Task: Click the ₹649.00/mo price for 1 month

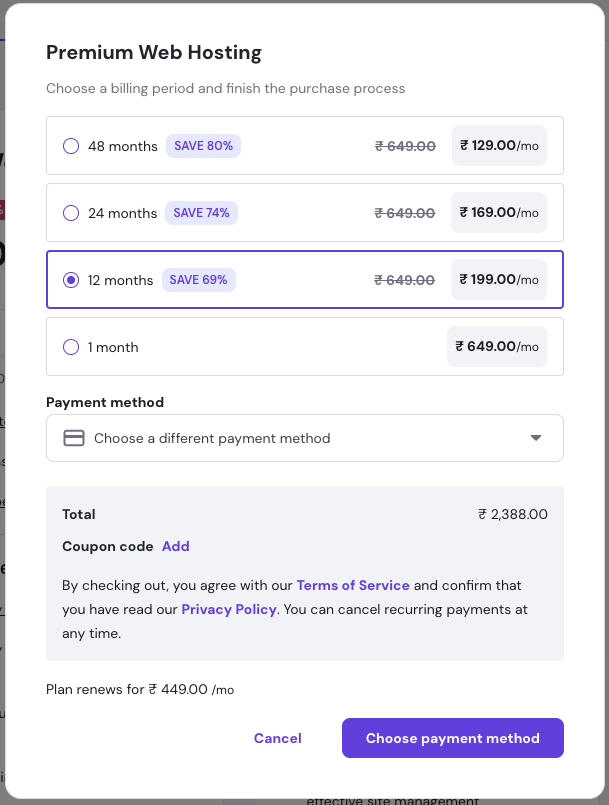Action: click(496, 346)
